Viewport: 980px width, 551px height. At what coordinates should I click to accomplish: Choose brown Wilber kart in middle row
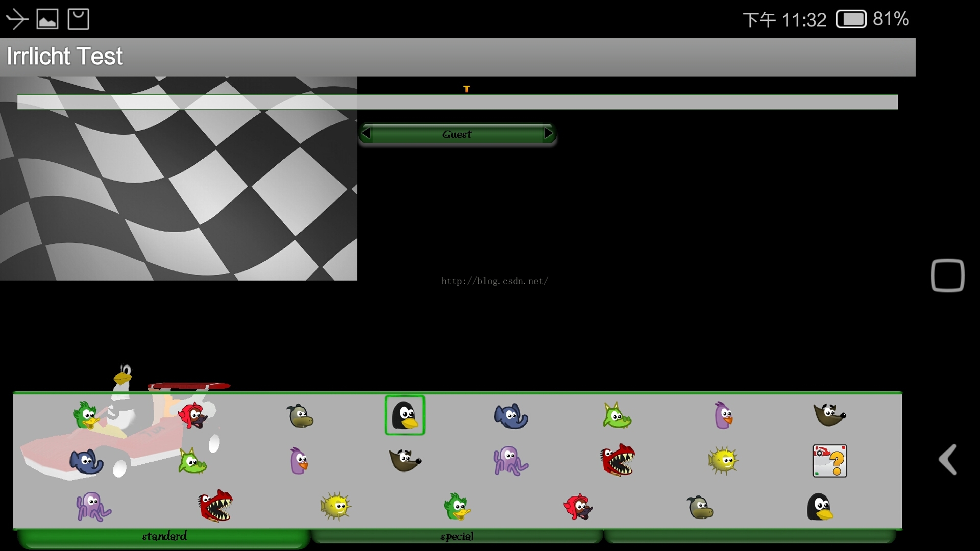click(x=405, y=460)
